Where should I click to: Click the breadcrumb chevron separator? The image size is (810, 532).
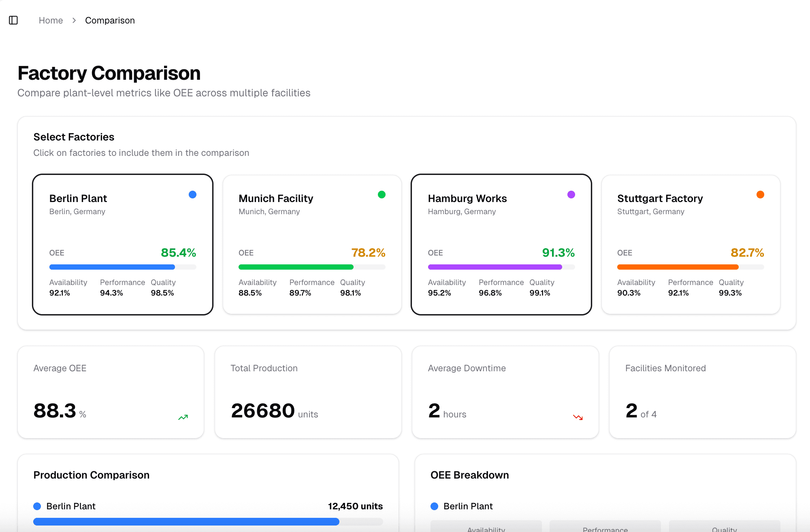(x=74, y=20)
